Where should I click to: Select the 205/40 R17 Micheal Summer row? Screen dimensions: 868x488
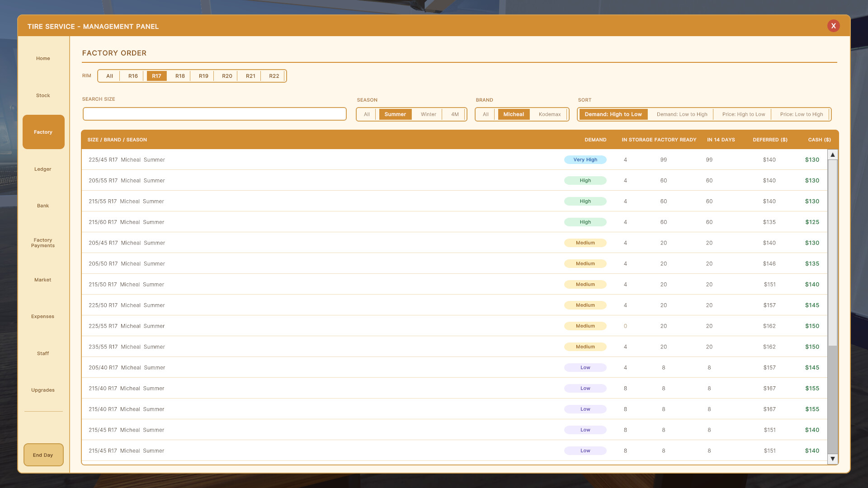point(454,367)
